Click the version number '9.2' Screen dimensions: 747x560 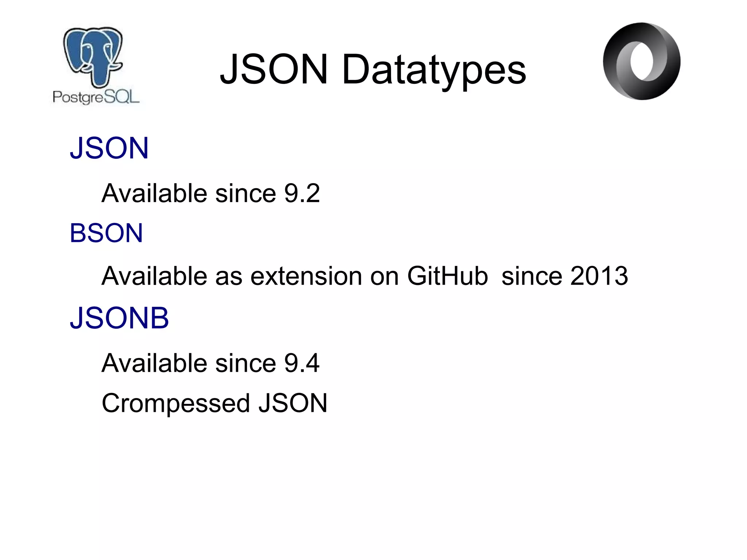point(302,193)
